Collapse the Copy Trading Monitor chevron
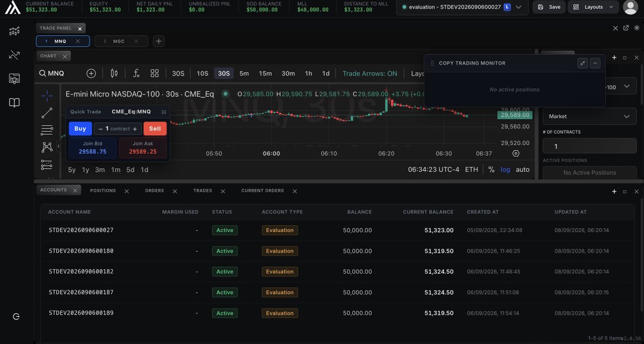 pos(595,63)
